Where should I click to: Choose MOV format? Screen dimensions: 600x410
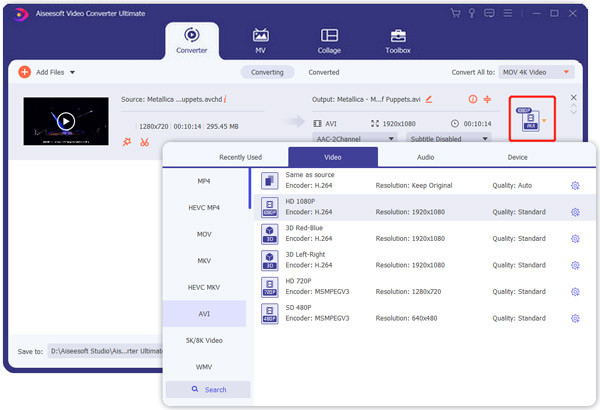(x=204, y=234)
